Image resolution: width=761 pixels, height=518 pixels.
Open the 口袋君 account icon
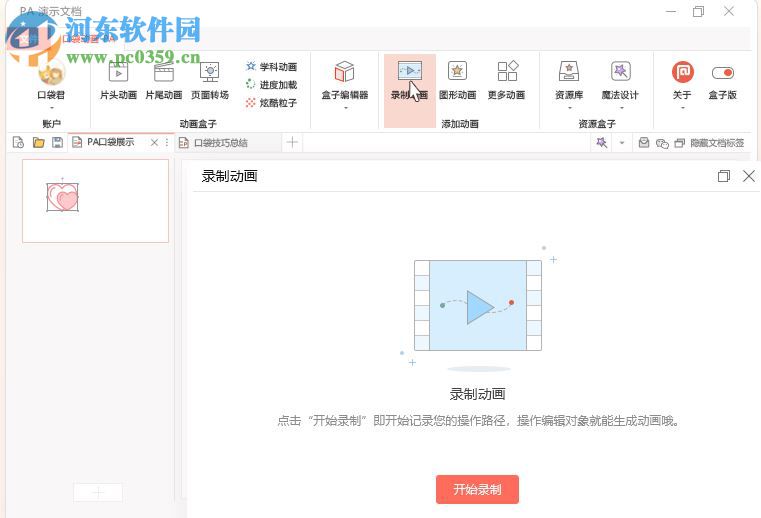pyautogui.click(x=51, y=74)
